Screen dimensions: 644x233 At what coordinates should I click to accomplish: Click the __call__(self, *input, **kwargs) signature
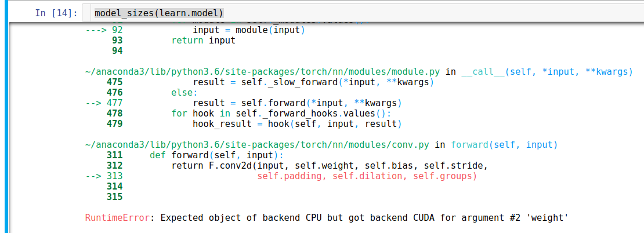[547, 72]
